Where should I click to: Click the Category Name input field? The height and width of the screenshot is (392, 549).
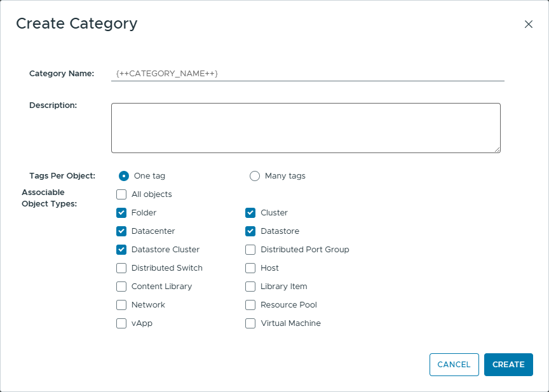coord(308,74)
